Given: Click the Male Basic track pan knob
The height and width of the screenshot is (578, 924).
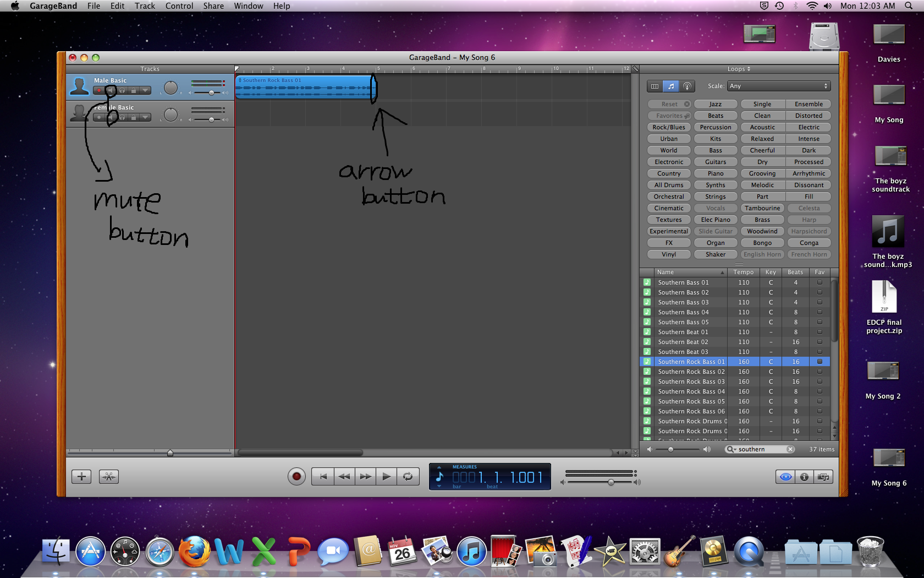Looking at the screenshot, I should point(171,88).
